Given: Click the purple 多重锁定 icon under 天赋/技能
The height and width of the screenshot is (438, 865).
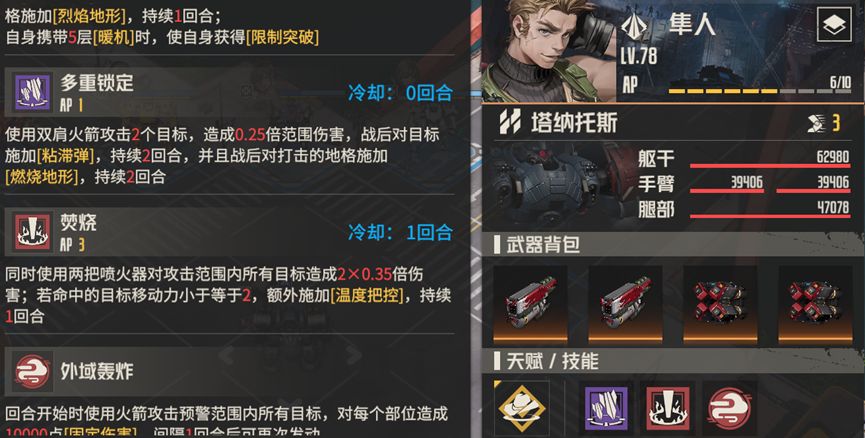Looking at the screenshot, I should pos(606,408).
